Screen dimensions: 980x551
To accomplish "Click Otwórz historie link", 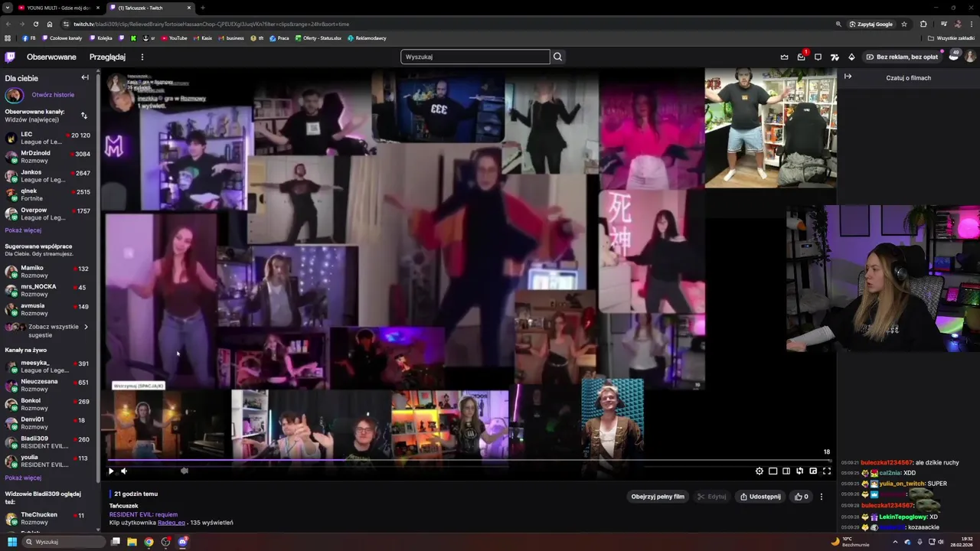I will click(x=53, y=95).
